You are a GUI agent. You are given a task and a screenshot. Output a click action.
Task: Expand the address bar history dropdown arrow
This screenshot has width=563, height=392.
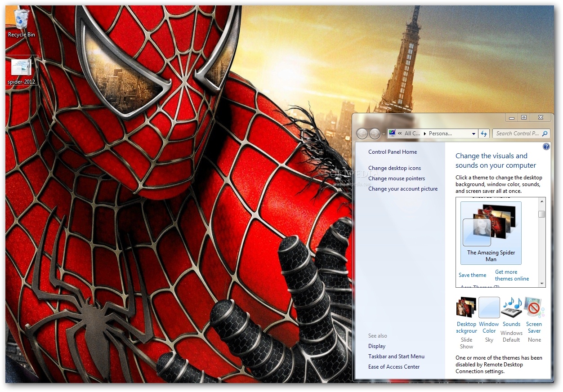tap(474, 134)
